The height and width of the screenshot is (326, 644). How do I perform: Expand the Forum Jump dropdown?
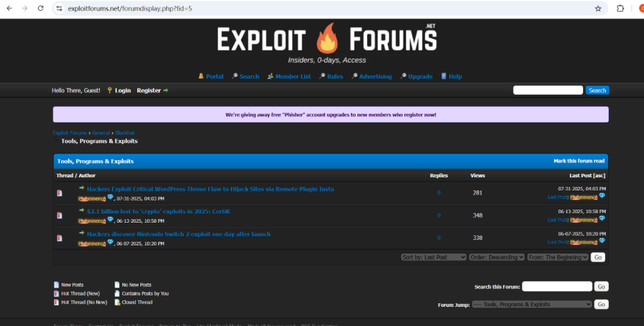(x=532, y=305)
